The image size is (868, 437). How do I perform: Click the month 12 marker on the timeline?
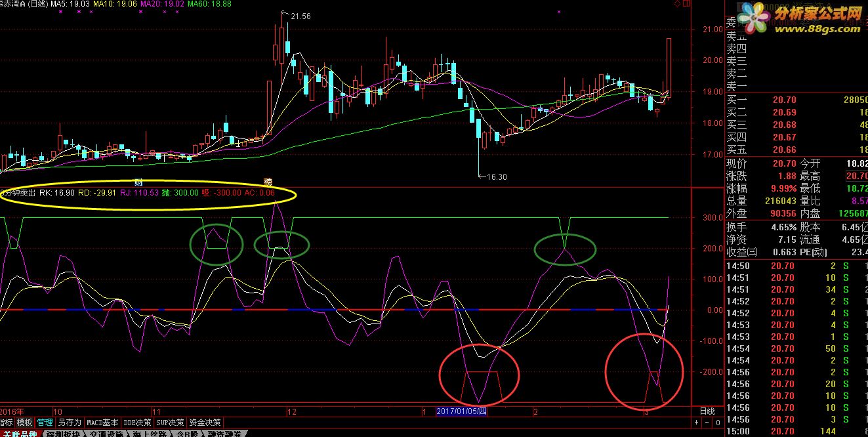pyautogui.click(x=292, y=411)
